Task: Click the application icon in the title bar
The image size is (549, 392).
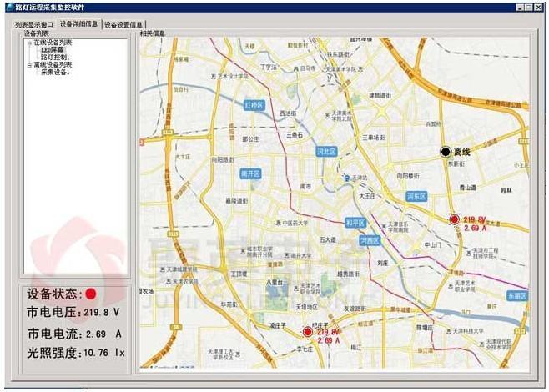Action: click(10, 7)
